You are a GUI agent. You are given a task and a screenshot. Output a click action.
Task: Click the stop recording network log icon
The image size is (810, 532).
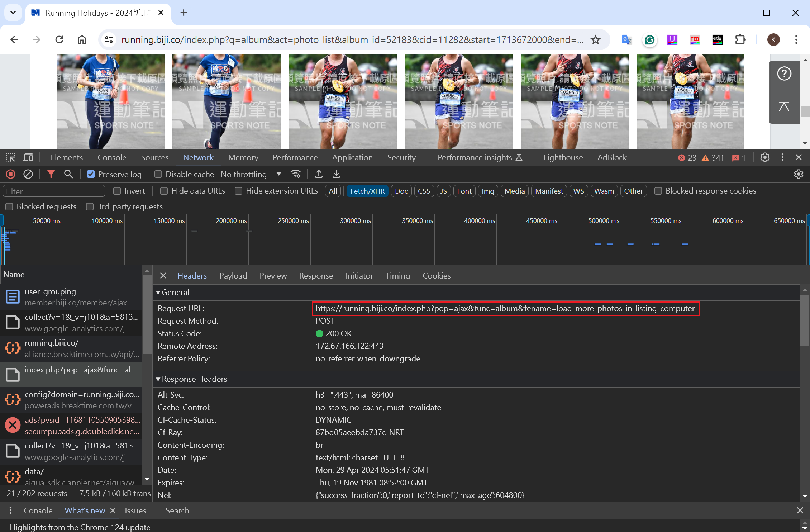11,174
